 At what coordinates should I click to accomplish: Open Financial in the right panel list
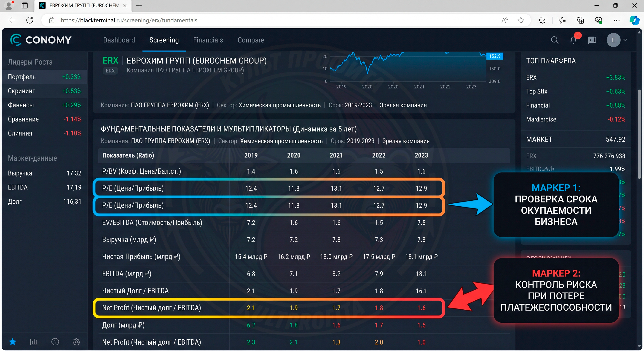coord(575,105)
